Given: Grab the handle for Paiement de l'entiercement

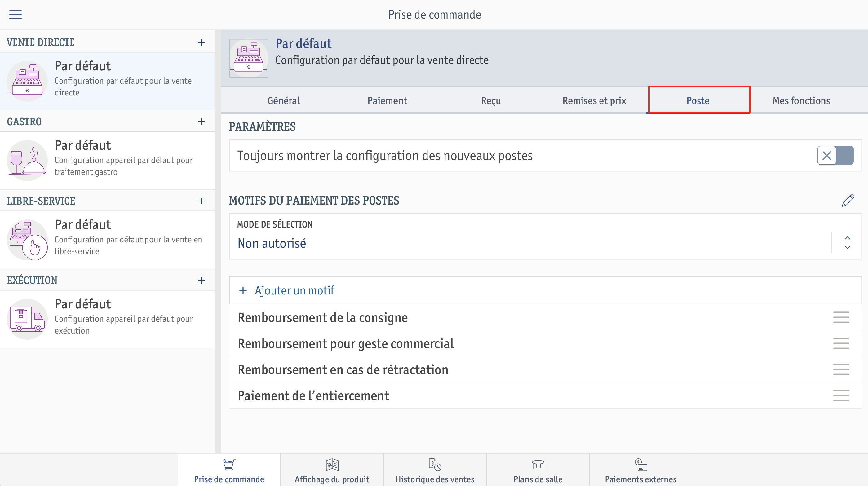Looking at the screenshot, I should coord(841,395).
